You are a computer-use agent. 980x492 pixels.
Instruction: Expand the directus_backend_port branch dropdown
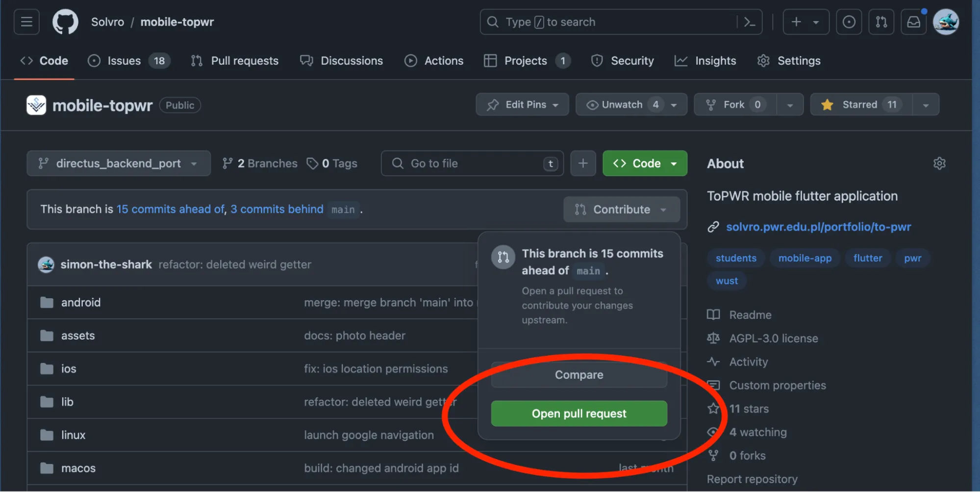point(118,163)
